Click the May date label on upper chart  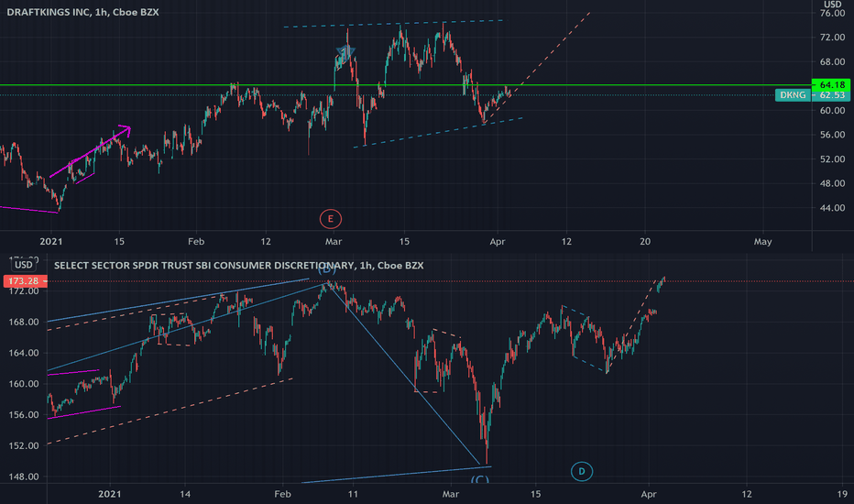(x=762, y=241)
